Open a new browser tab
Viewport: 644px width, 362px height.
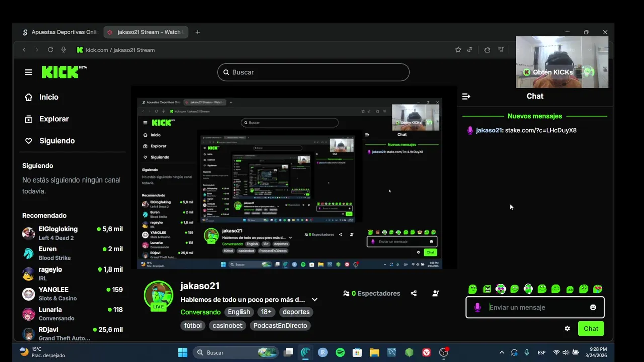click(x=198, y=32)
